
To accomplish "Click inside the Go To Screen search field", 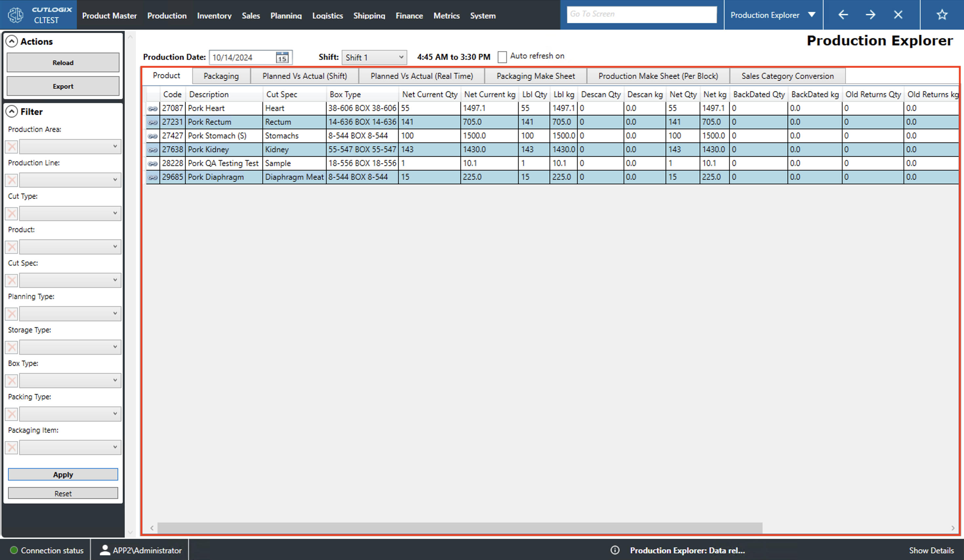I will (642, 14).
